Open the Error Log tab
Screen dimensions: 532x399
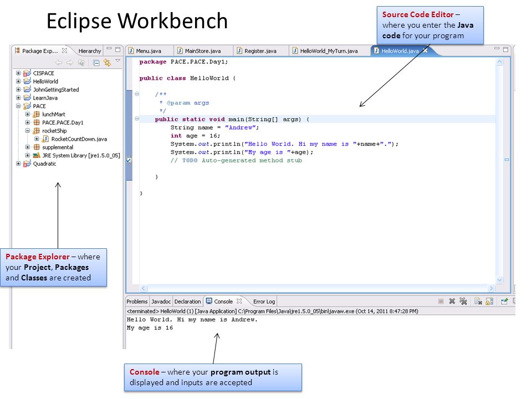click(x=264, y=301)
